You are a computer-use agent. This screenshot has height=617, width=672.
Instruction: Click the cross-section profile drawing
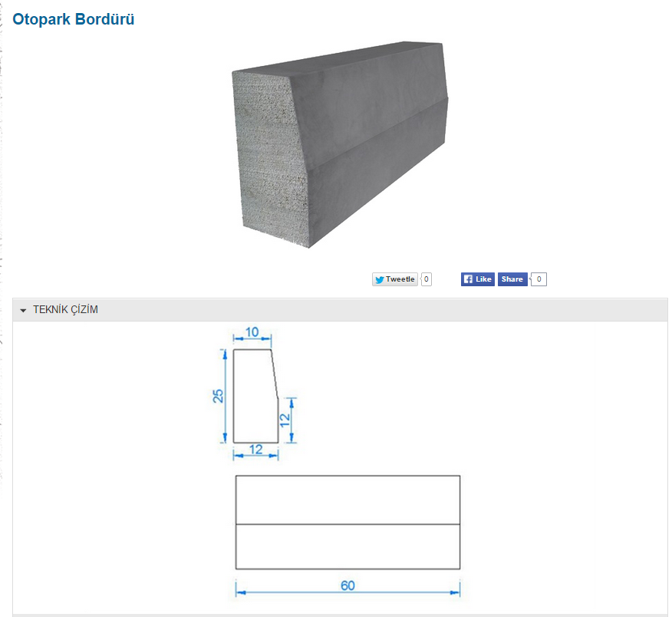255,396
